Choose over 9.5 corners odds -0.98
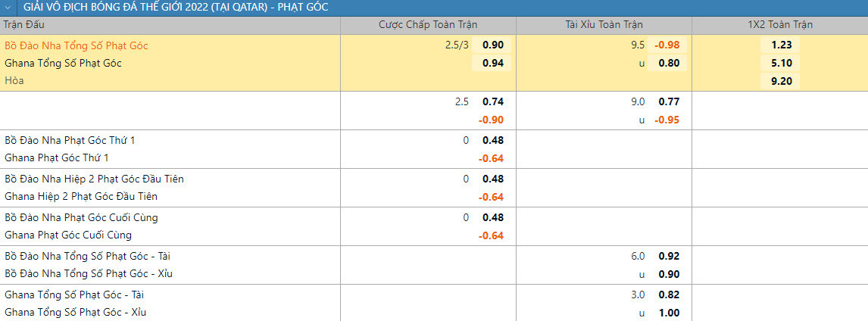This screenshot has height=321, width=868. click(667, 45)
